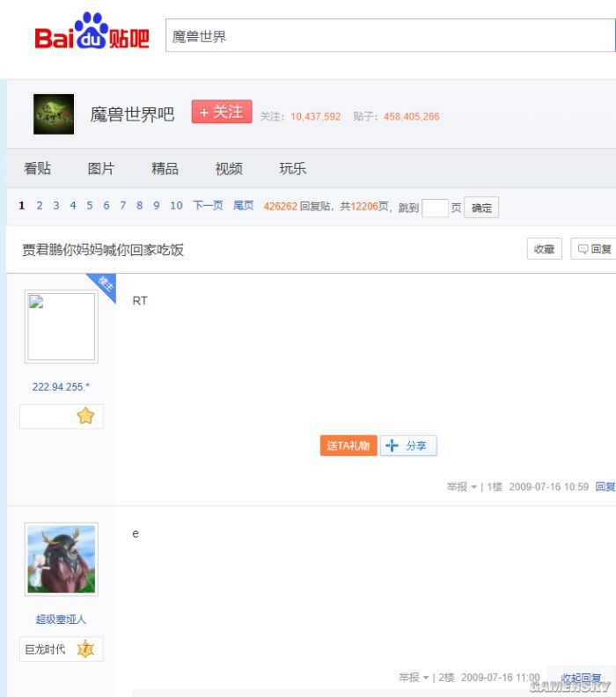The height and width of the screenshot is (697, 616).
Task: Go to page 3 of the thread
Action: [56, 205]
